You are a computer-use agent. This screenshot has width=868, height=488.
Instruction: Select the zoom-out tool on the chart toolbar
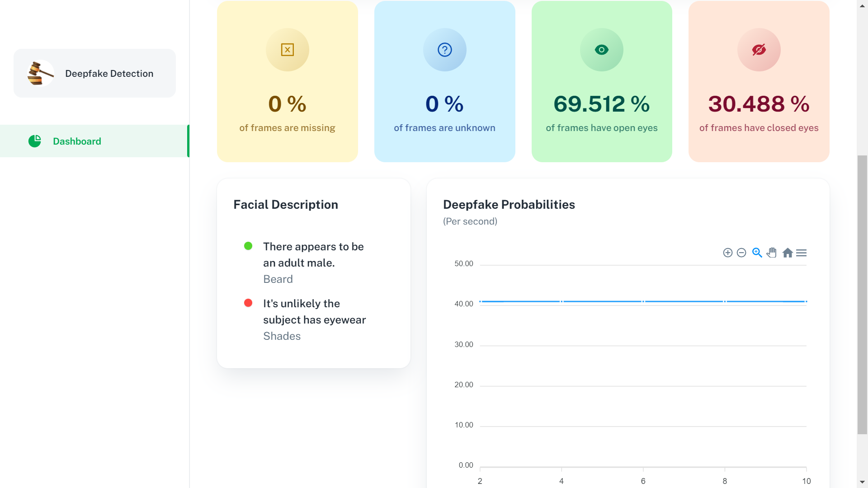741,253
